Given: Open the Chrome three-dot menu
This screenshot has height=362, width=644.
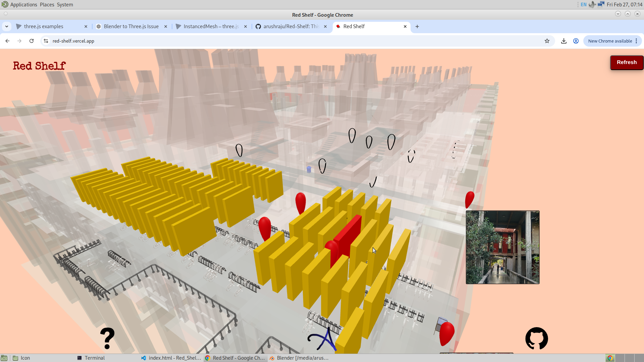Looking at the screenshot, I should click(636, 41).
